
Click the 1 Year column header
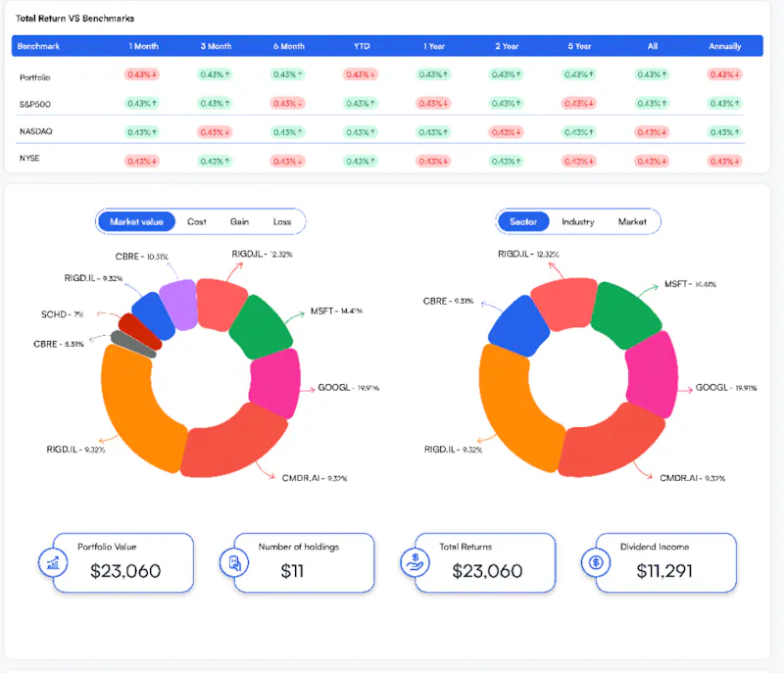(434, 46)
